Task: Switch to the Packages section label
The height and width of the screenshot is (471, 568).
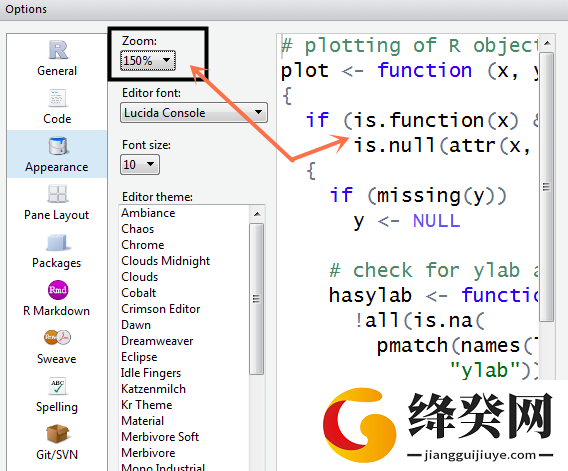Action: [57, 263]
